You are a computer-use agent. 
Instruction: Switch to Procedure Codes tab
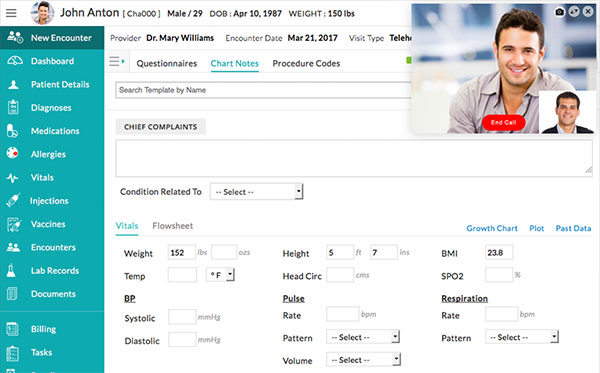(306, 64)
